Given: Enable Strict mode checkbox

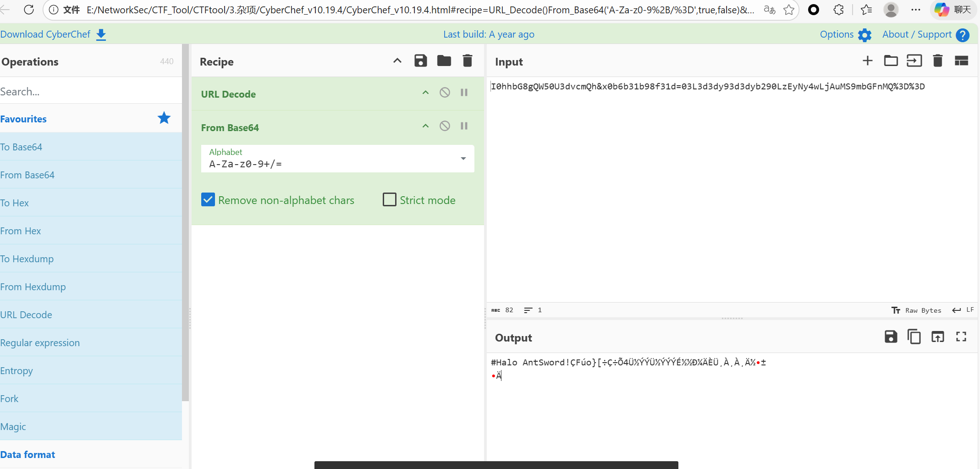Looking at the screenshot, I should (390, 199).
